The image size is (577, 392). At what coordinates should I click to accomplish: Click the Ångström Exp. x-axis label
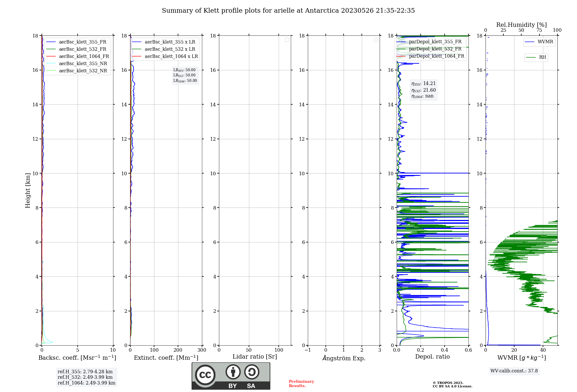pyautogui.click(x=344, y=358)
